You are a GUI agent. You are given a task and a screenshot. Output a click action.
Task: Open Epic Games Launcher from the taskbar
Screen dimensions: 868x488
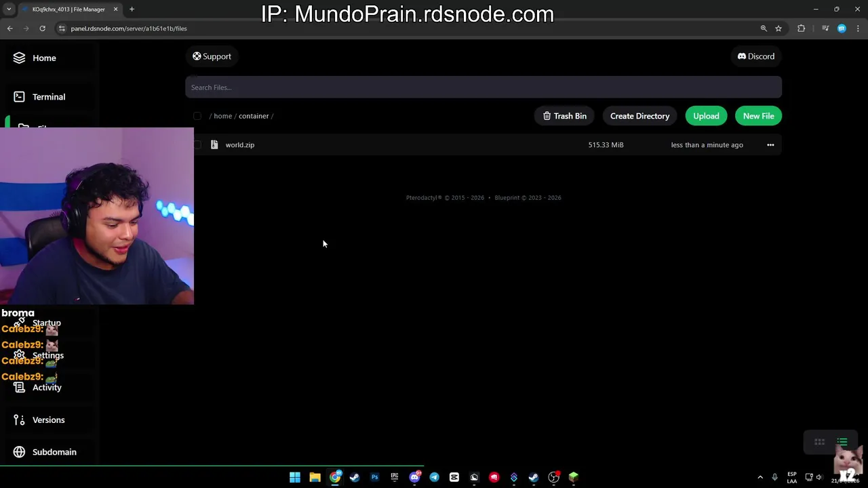click(x=394, y=477)
